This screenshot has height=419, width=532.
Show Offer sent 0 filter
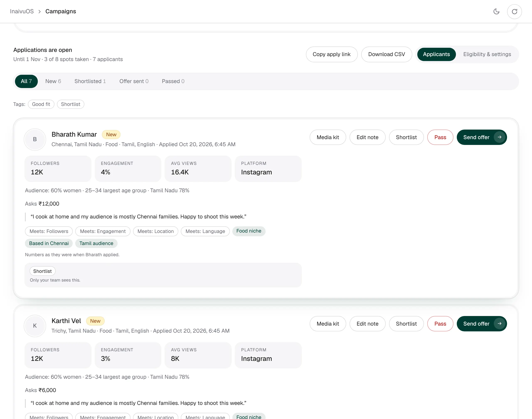(x=134, y=81)
